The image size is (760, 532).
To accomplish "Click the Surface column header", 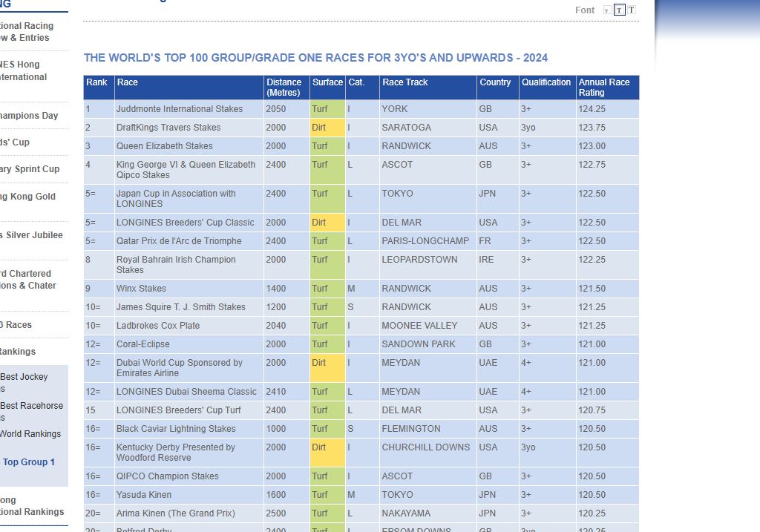I will point(327,88).
